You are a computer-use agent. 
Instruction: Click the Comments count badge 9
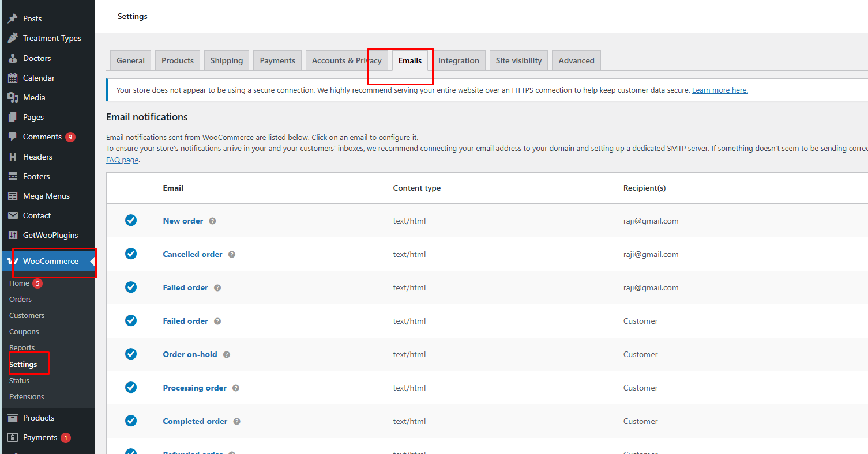pos(70,137)
